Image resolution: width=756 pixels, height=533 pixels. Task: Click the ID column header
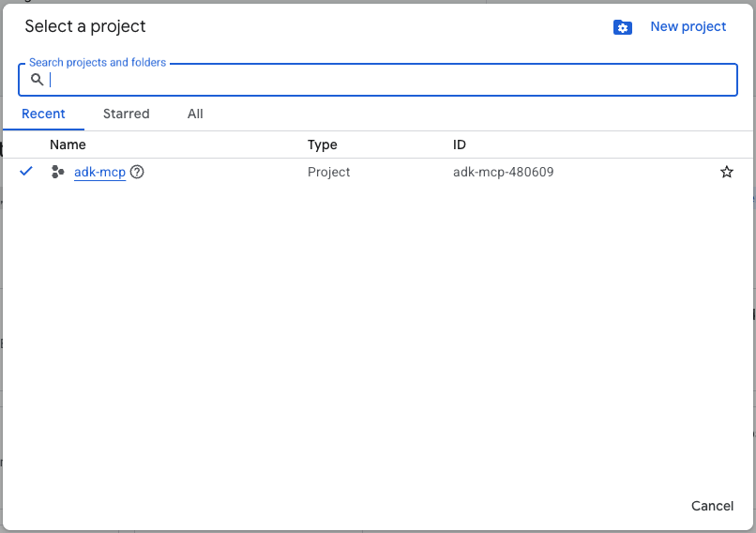click(460, 145)
